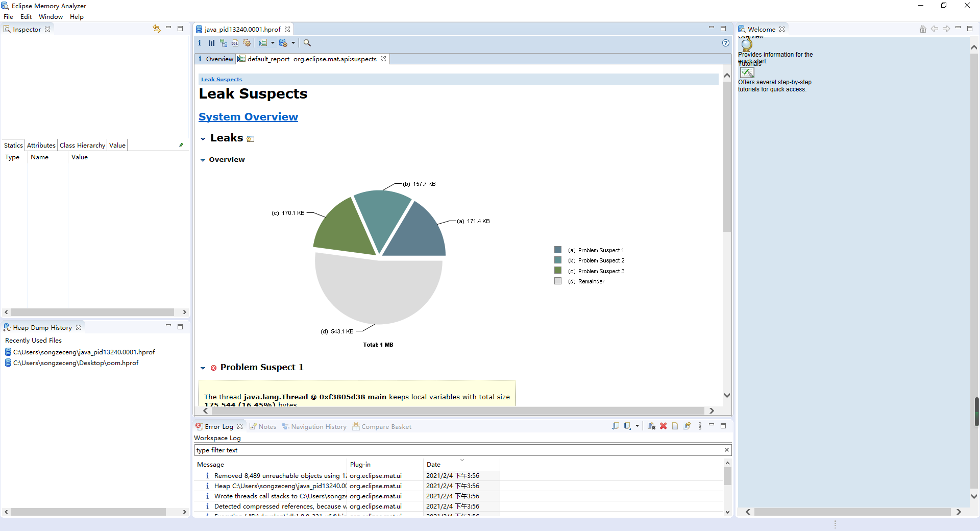Click Forward arrow in Welcome panel
The height and width of the screenshot is (531, 980).
(x=946, y=29)
